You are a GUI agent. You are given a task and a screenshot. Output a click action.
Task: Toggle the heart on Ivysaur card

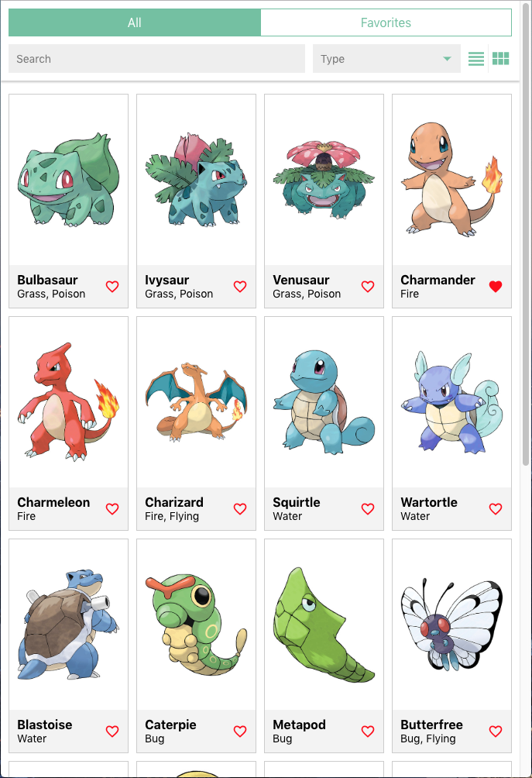(241, 286)
